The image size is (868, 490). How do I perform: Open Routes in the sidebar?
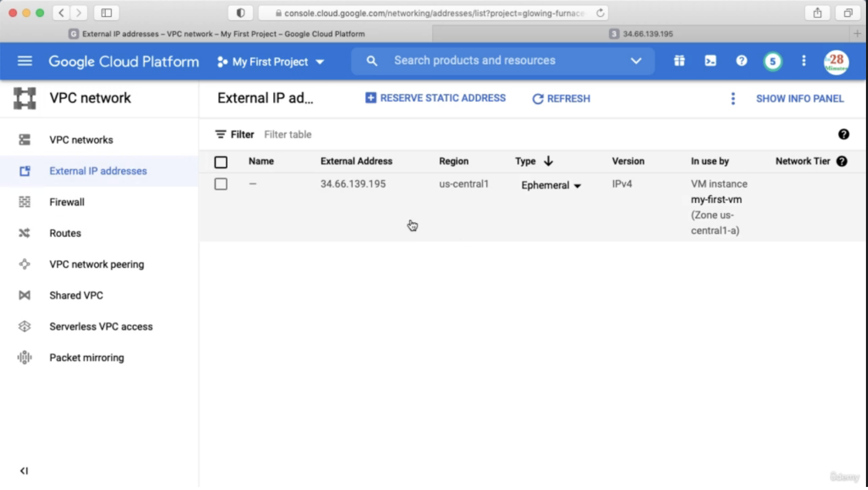65,233
